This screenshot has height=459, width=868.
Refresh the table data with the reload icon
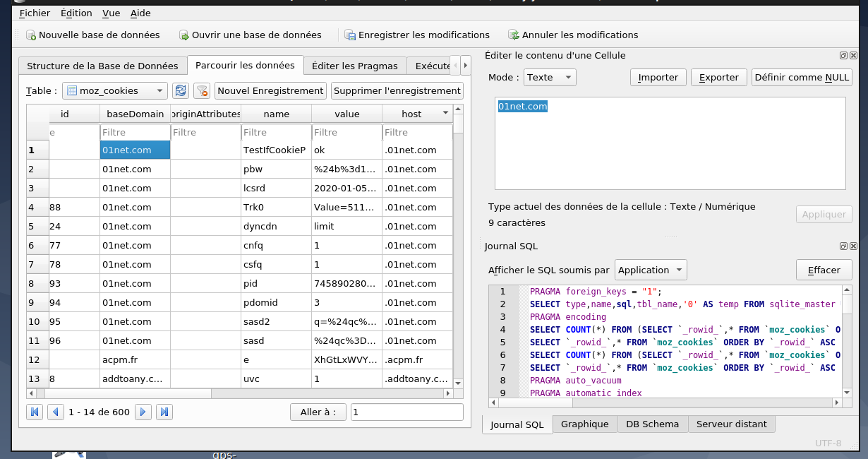181,90
